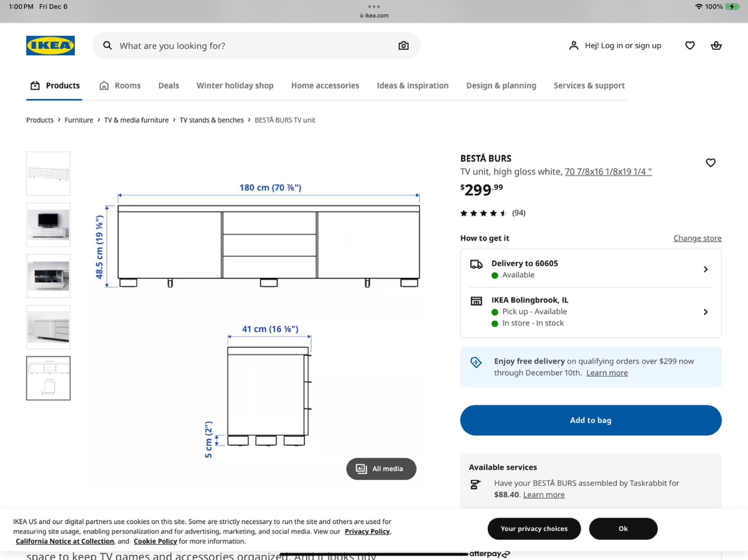Select close-up side view thumbnail
The height and width of the screenshot is (560, 748).
coord(48,327)
